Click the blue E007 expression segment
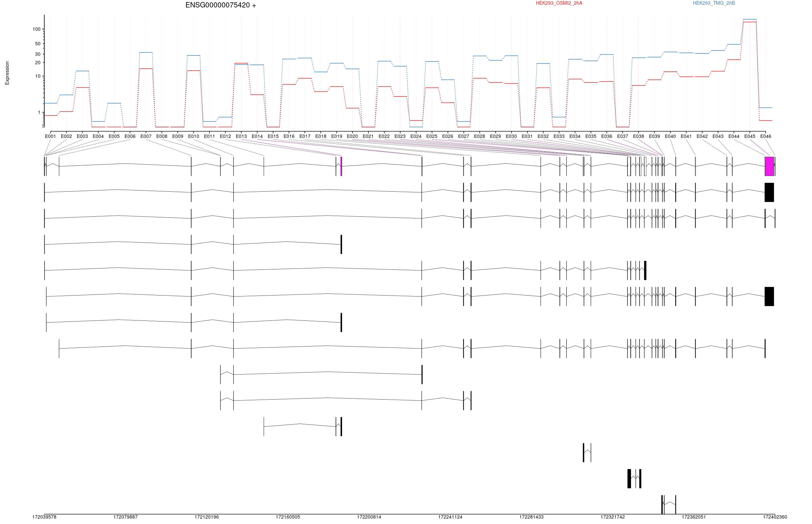The image size is (812, 524). 146,52
